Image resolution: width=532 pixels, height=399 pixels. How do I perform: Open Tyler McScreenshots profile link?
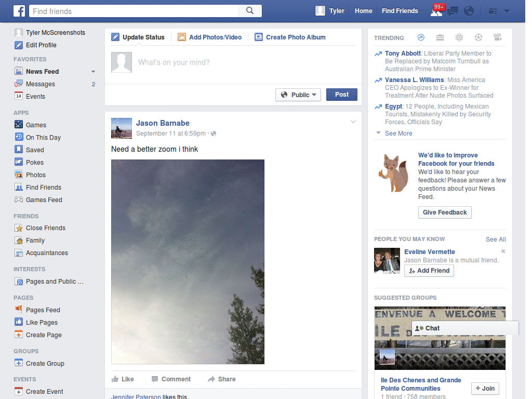(55, 33)
